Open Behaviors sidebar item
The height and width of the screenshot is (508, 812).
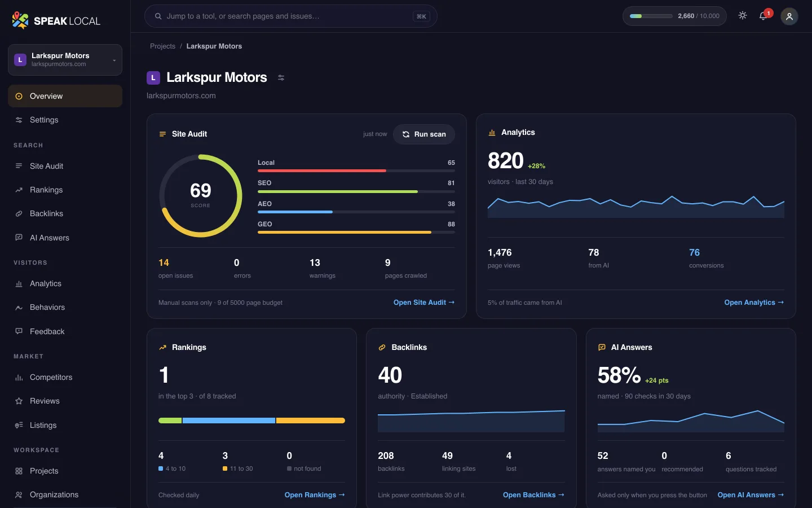pyautogui.click(x=65, y=307)
